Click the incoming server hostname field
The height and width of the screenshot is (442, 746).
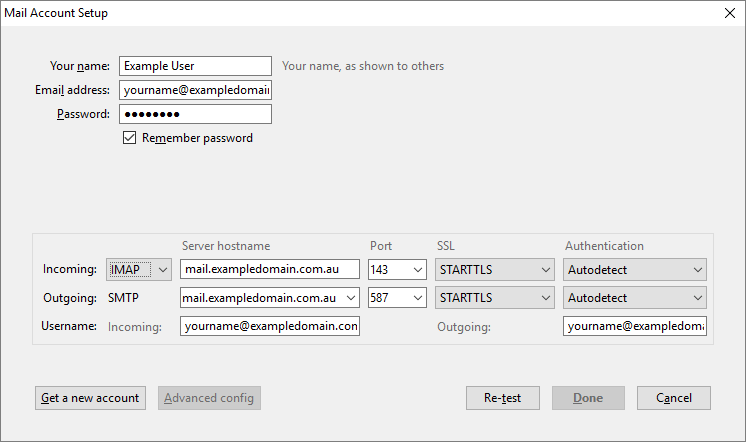click(x=269, y=269)
